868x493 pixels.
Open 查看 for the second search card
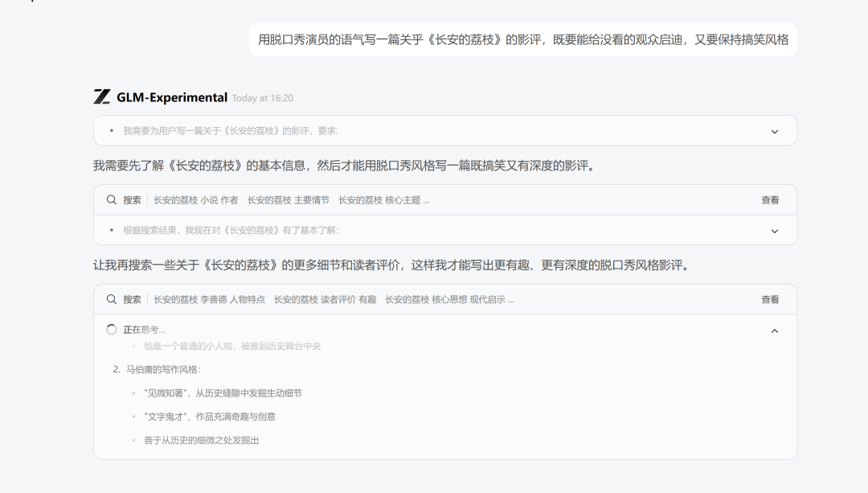(769, 298)
